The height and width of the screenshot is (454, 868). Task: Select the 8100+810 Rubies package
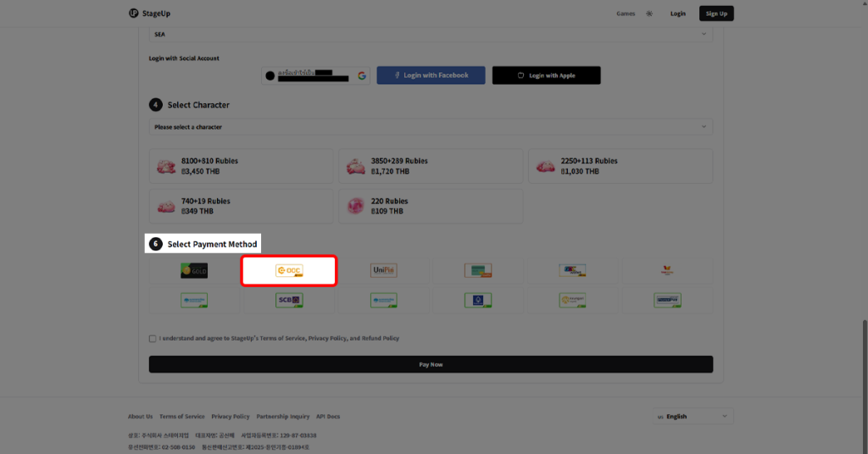click(242, 166)
